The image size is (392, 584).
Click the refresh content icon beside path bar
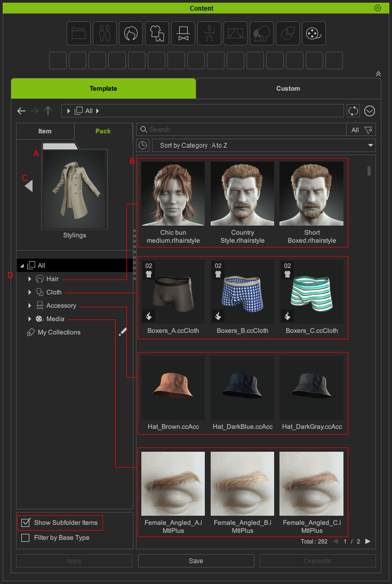pos(353,111)
